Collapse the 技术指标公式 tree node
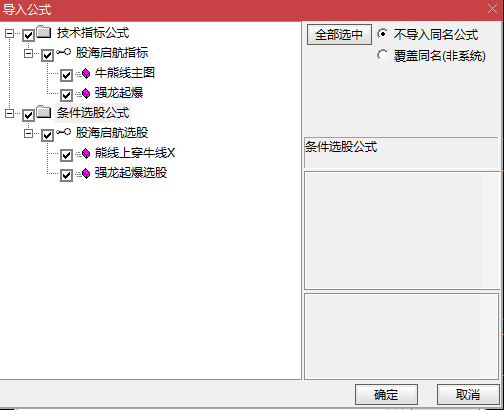Viewport: 504px width, 410px height. point(9,33)
